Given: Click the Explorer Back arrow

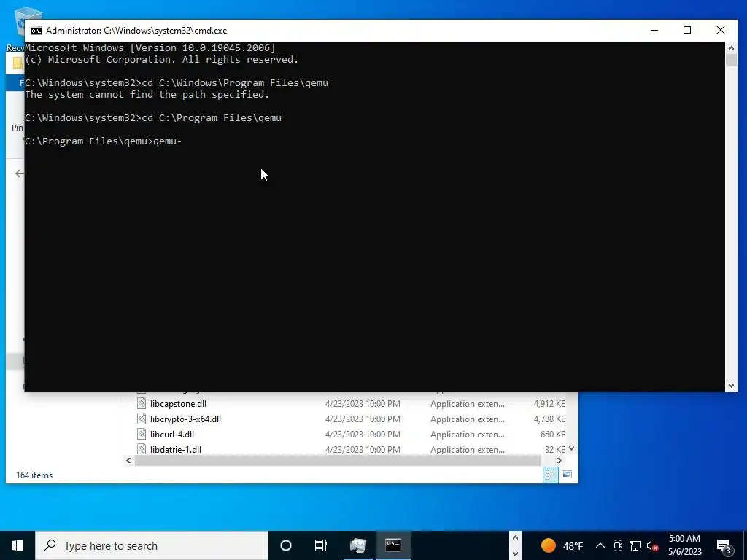Looking at the screenshot, I should coord(20,174).
